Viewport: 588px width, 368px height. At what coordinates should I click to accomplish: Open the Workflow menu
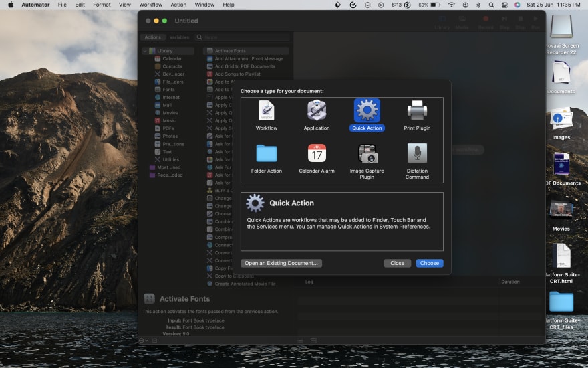pyautogui.click(x=150, y=5)
